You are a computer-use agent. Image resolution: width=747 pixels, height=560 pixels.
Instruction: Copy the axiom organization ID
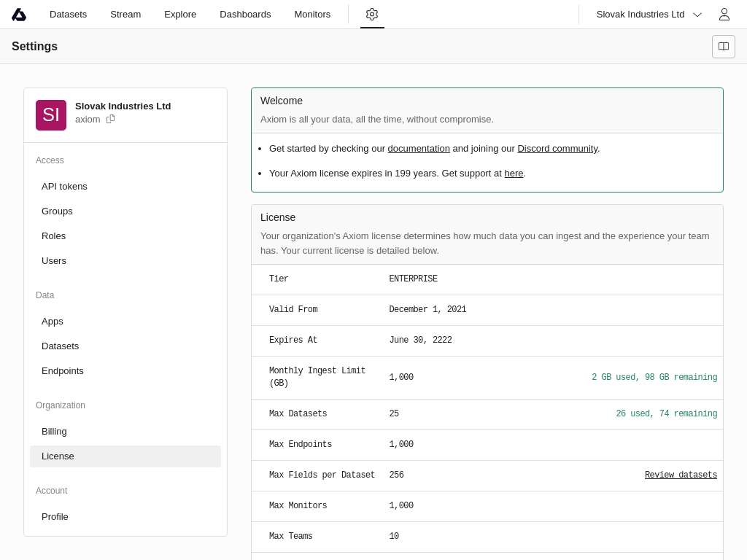tap(111, 119)
